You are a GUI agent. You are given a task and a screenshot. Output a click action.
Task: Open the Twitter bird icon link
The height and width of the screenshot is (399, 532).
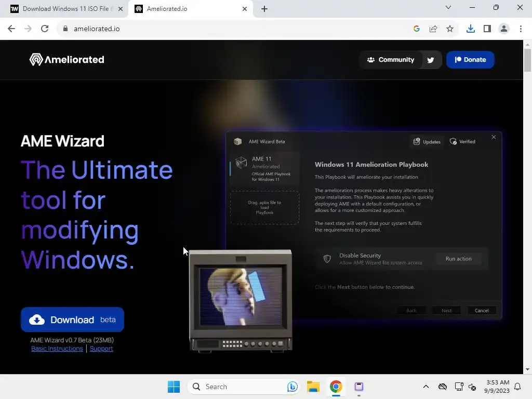[431, 60]
